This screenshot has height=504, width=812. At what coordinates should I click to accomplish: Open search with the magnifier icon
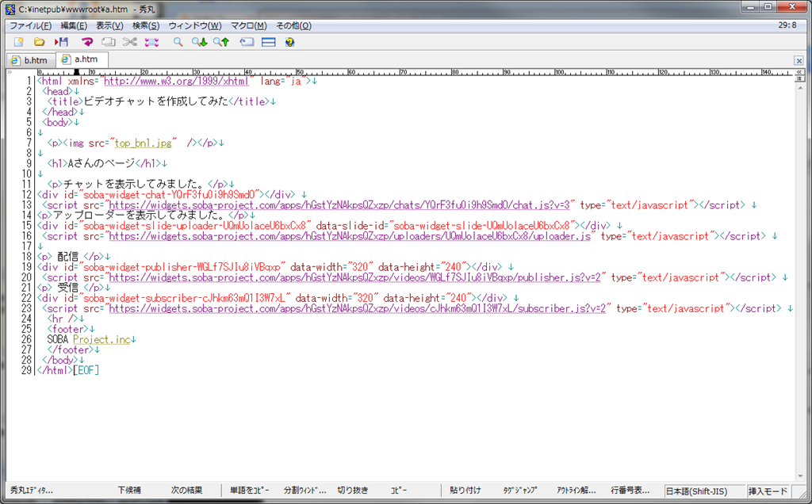[x=178, y=42]
